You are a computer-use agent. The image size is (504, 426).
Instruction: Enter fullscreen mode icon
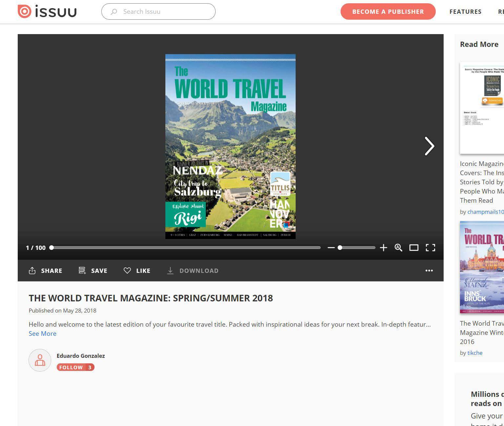point(430,248)
